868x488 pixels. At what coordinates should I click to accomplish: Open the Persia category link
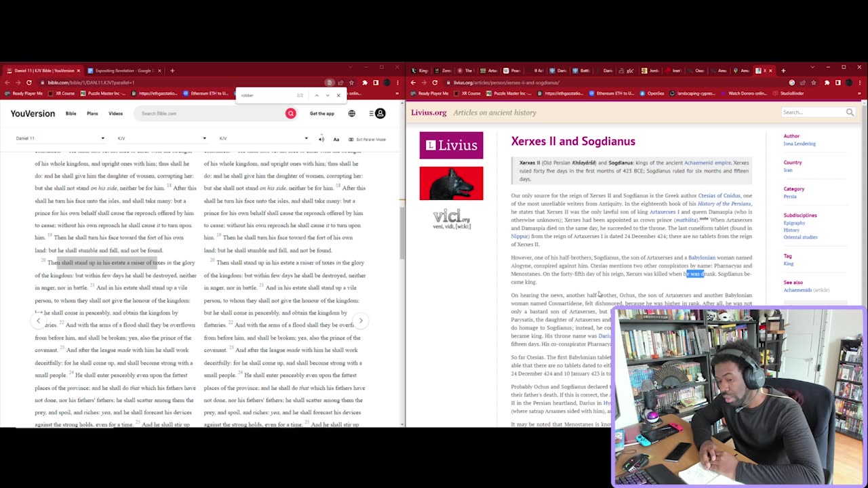790,197
